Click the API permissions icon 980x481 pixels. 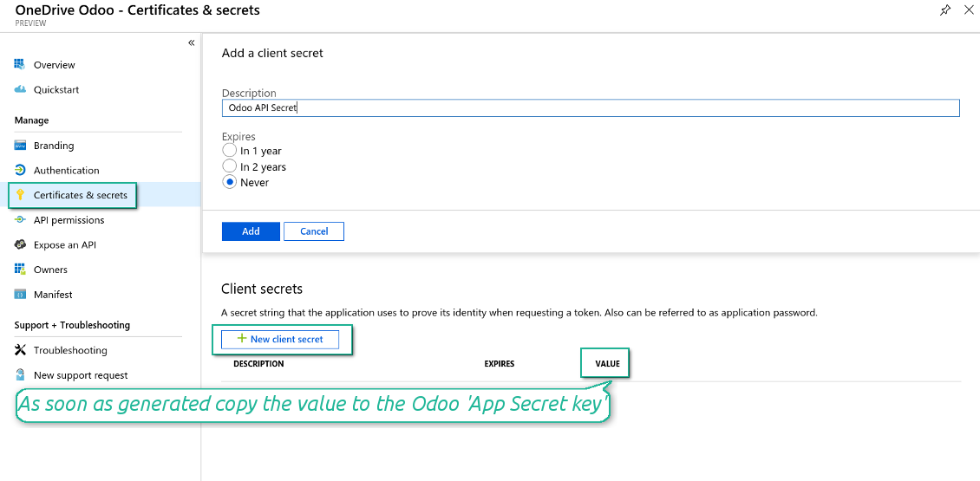click(x=20, y=220)
